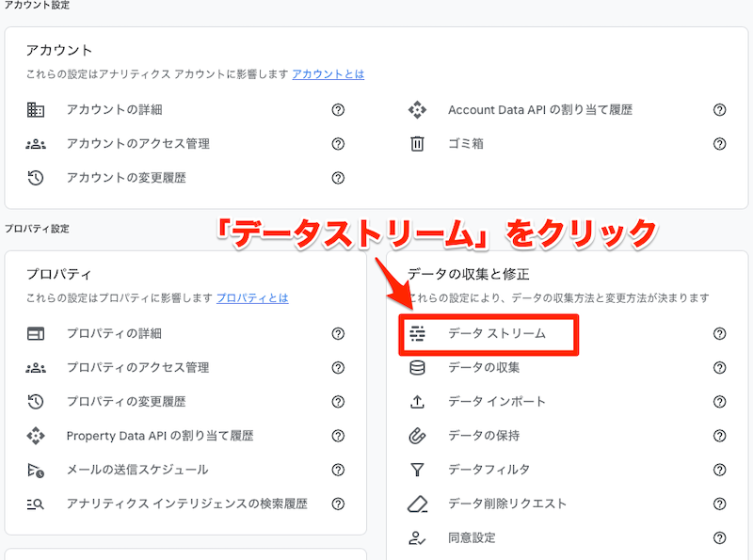
Task: Open 同意設定 settings entry
Action: (472, 537)
